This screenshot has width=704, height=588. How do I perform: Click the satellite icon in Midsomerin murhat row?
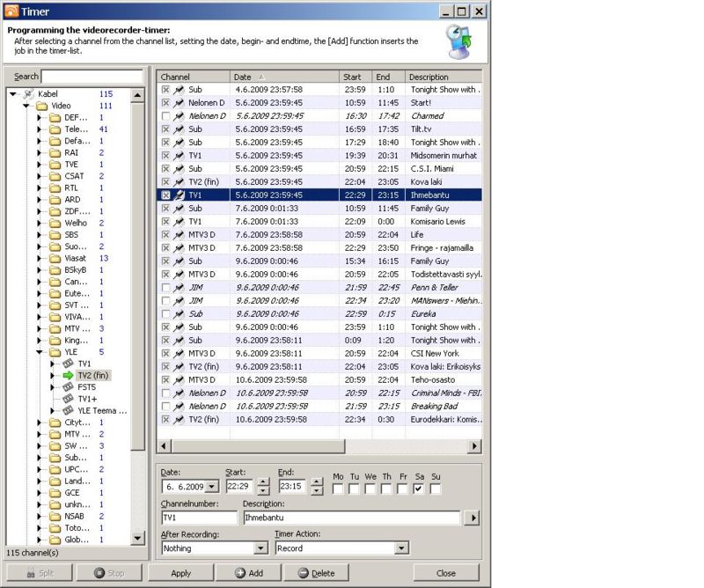(x=179, y=156)
